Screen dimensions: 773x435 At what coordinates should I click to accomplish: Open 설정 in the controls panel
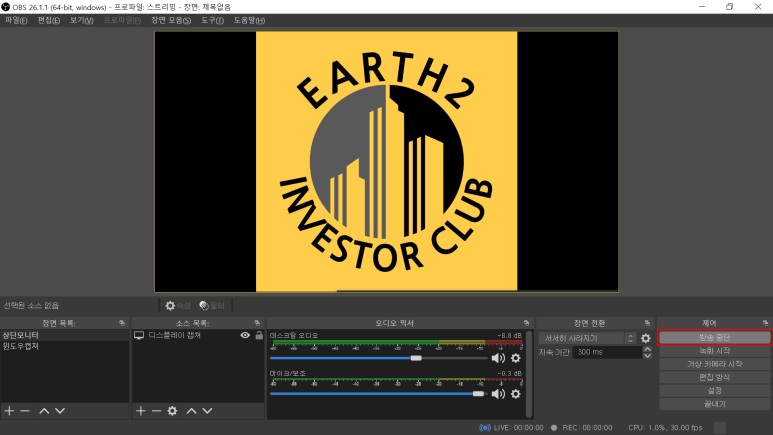click(x=714, y=391)
